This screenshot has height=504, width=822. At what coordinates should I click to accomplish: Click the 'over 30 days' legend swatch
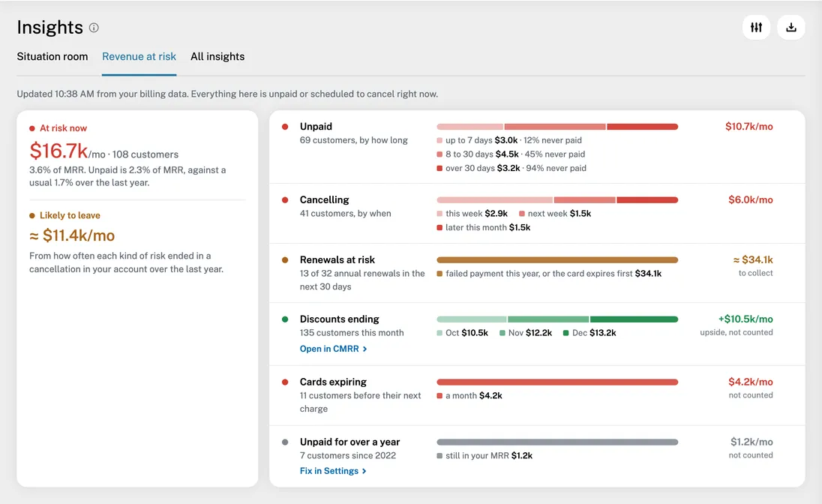(439, 168)
